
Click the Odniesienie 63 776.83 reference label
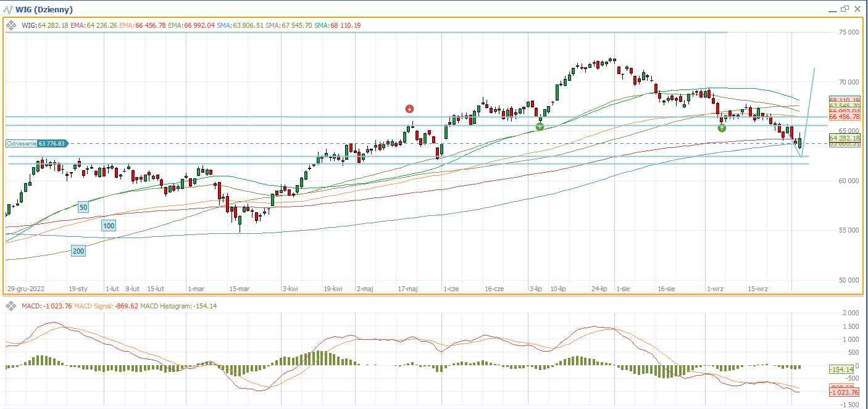(x=36, y=143)
